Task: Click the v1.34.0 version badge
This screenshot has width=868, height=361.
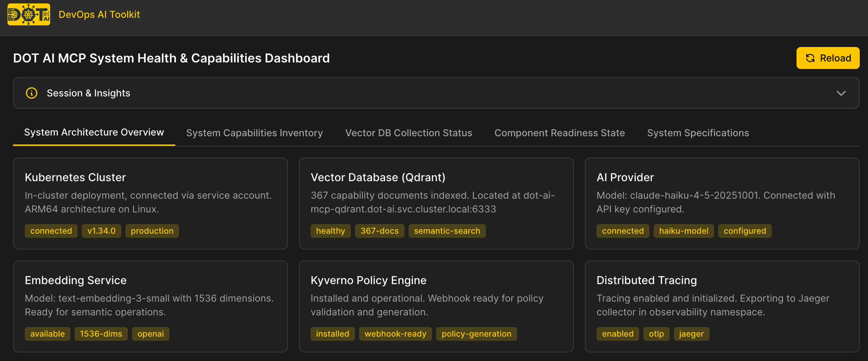Action: tap(101, 231)
